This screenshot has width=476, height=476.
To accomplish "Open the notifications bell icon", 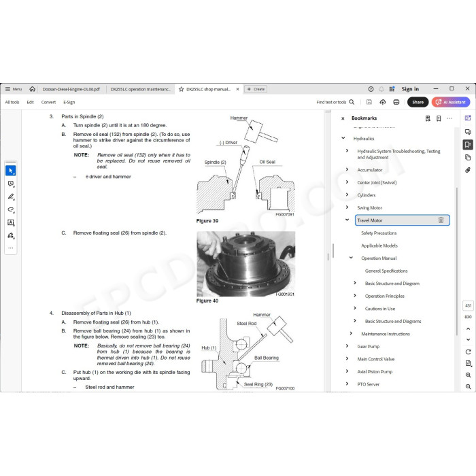I will point(381,89).
